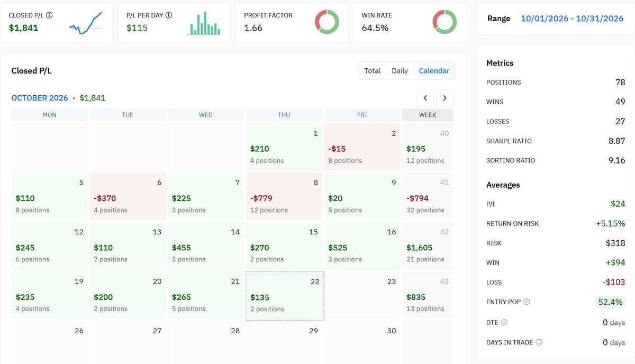Open October 5 cell with $110
This screenshot has width=635, height=364.
tap(49, 196)
